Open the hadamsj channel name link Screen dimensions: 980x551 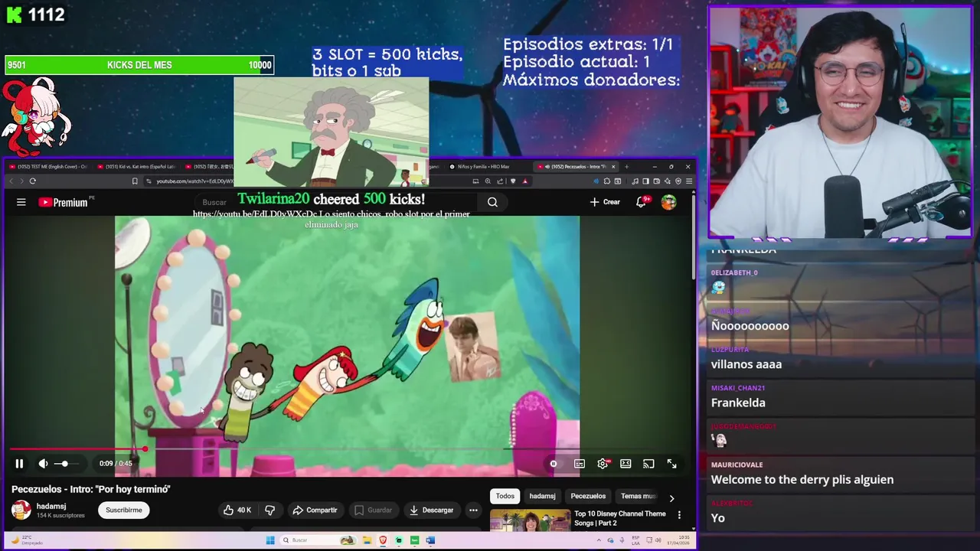tap(51, 506)
